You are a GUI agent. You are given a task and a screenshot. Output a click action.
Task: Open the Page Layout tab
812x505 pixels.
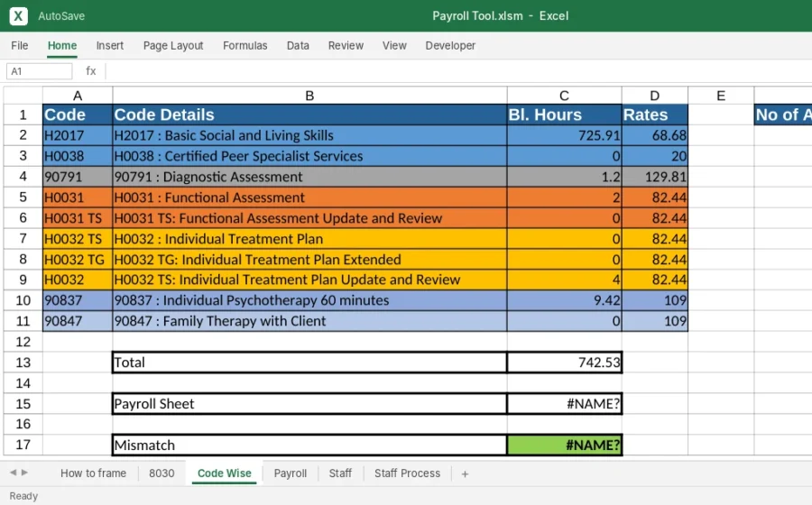pyautogui.click(x=173, y=45)
